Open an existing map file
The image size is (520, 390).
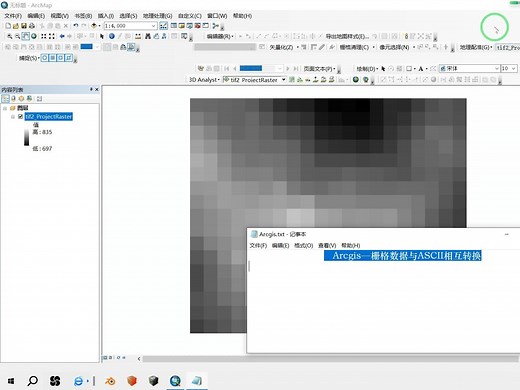16,26
